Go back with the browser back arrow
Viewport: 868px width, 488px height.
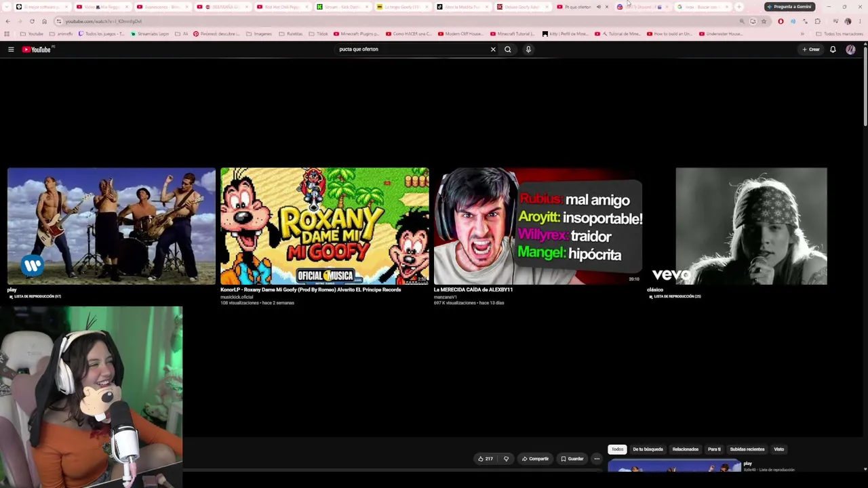pos(7,21)
